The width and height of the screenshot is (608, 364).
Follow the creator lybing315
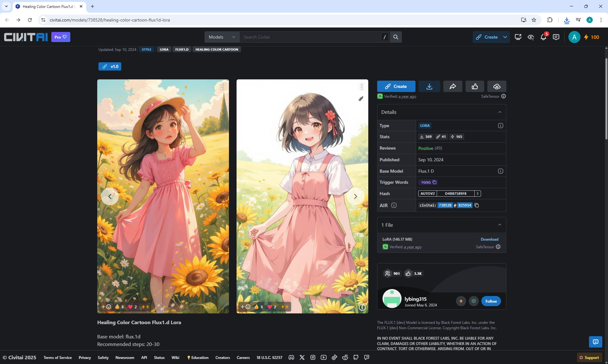pyautogui.click(x=491, y=301)
